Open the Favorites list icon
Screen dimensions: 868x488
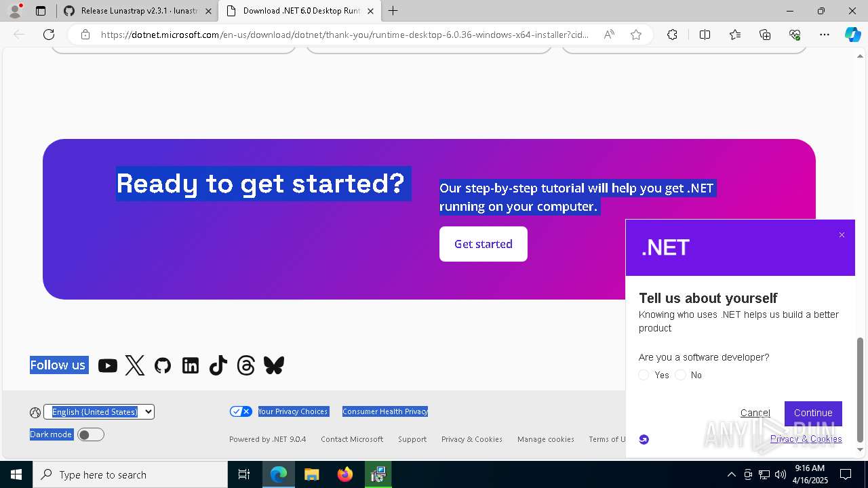[x=735, y=35]
